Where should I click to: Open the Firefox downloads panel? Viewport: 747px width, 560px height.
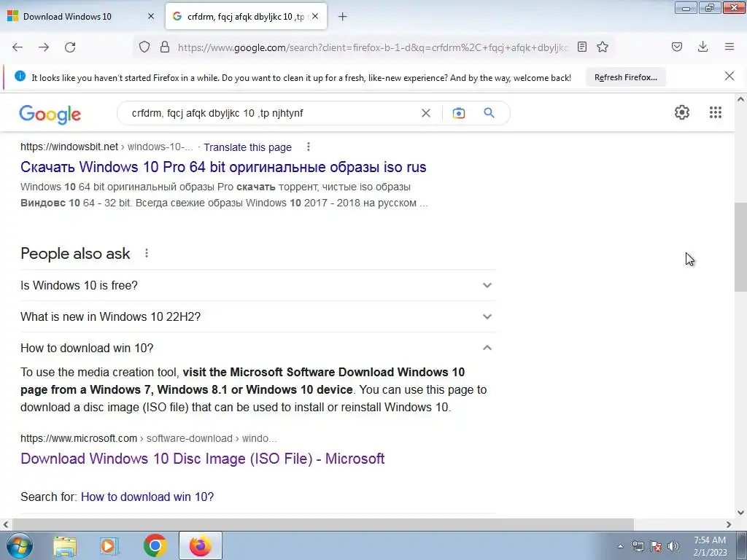click(703, 46)
